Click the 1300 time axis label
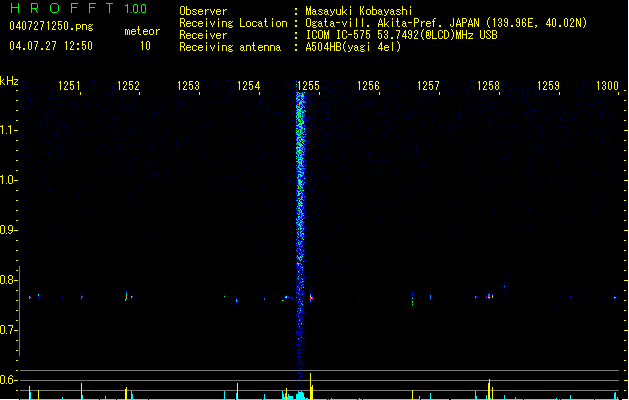 tap(607, 86)
